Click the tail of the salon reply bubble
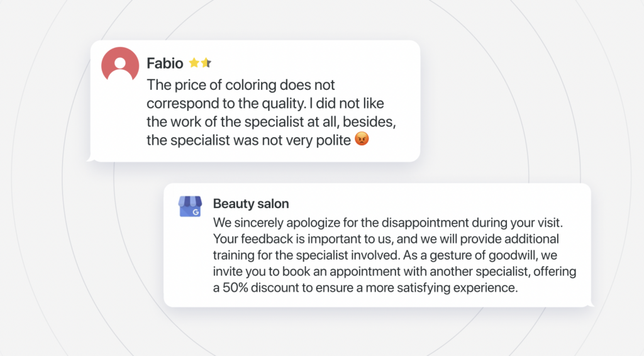 pos(589,304)
